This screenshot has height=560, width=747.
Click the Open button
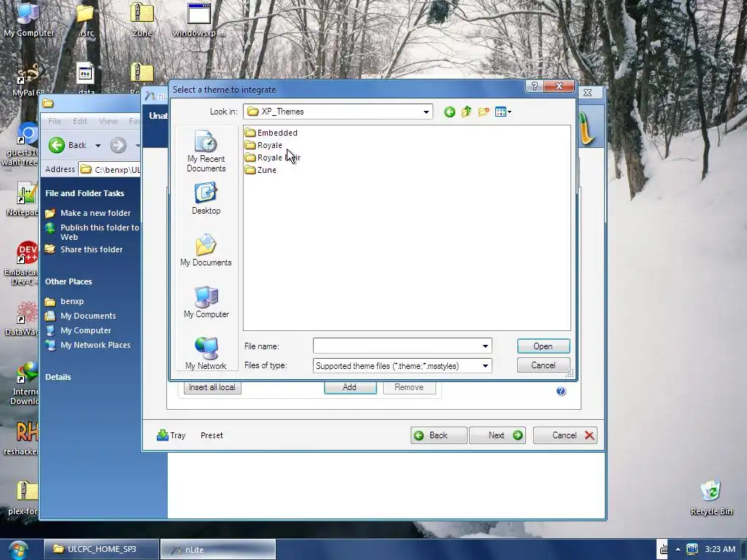click(543, 346)
